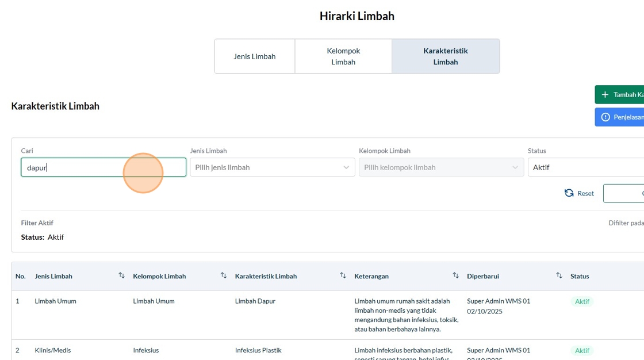Click the Reset refresh icon
Viewport: 644px width, 360px height.
point(569,193)
